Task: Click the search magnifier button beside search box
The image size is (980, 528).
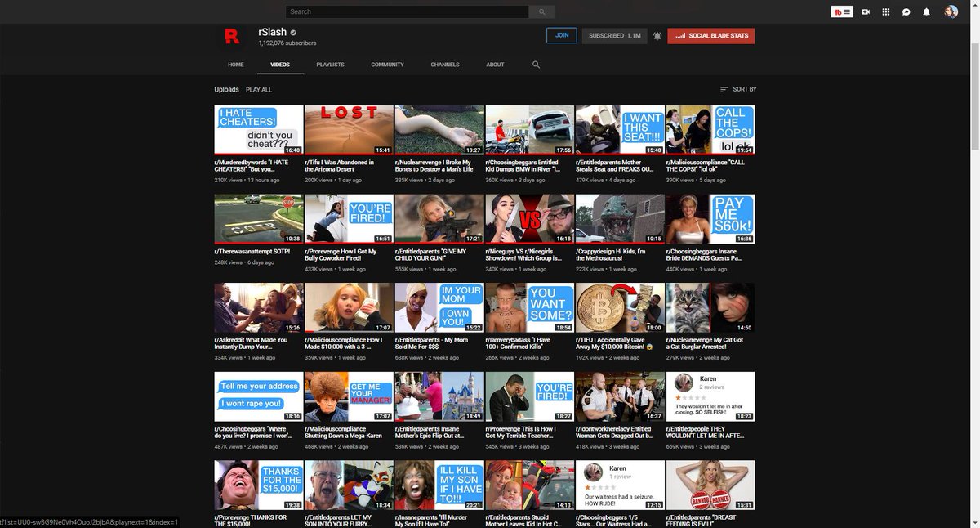Action: 542,11
